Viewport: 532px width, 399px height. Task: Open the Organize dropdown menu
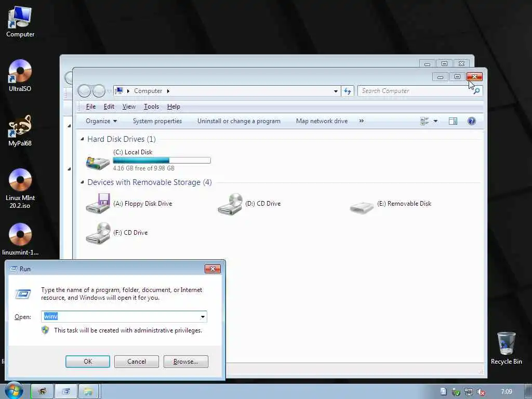101,121
